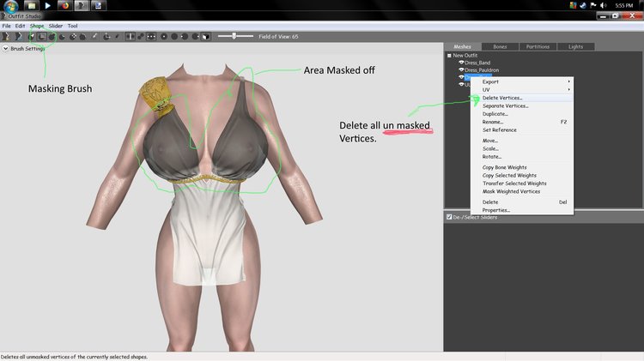This screenshot has height=361, width=644.
Task: Choose Delete Vertices... from the context menu
Action: tap(502, 98)
